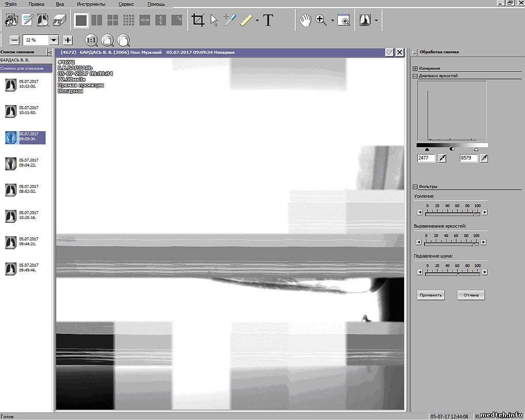Viewport: 525px width, 420px height.
Task: Click the Применить button
Action: (431, 295)
